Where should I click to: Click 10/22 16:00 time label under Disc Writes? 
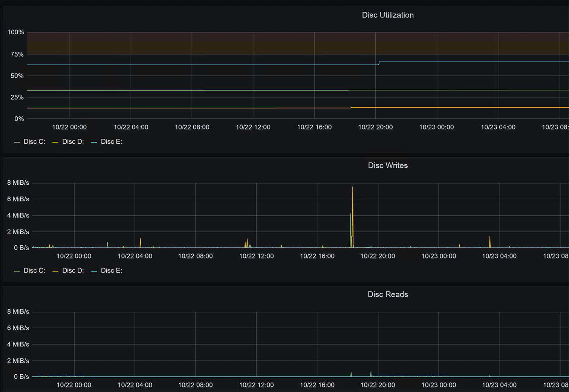pos(317,256)
